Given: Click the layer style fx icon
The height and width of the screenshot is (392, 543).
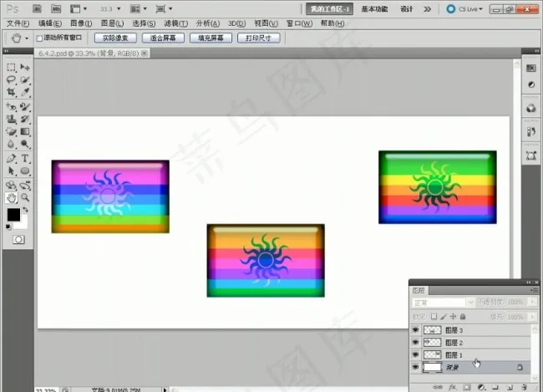Looking at the screenshot, I should click(451, 388).
